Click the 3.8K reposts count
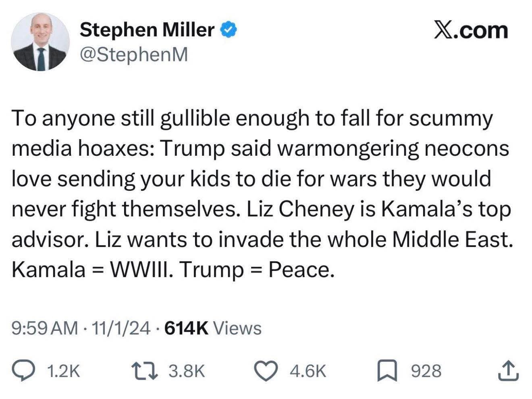 point(187,371)
